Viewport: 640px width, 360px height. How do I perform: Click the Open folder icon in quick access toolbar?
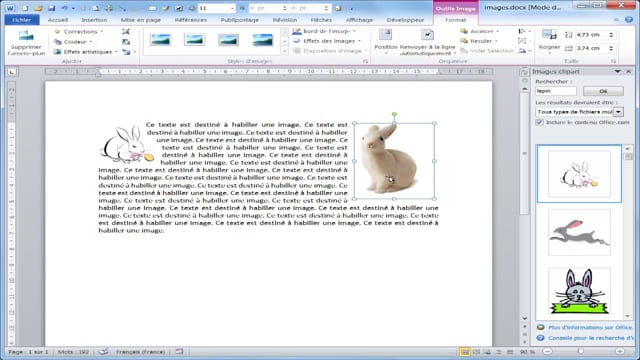(x=38, y=8)
